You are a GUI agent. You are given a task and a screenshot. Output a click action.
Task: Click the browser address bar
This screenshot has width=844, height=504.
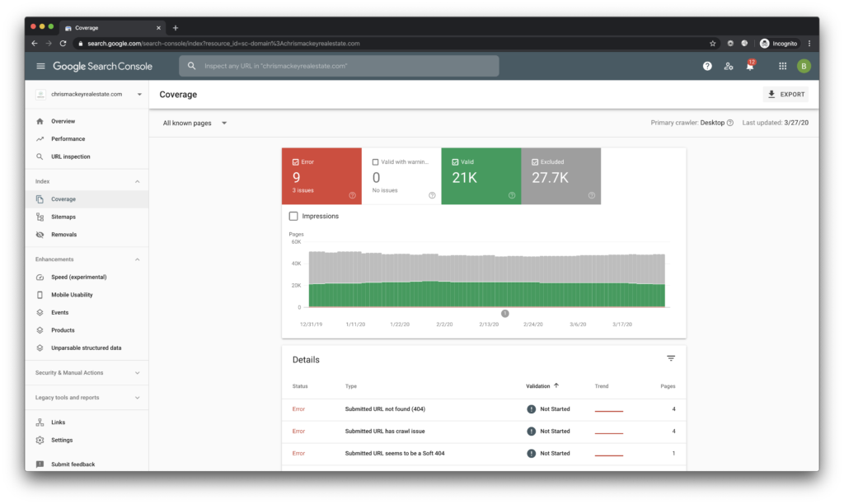(x=396, y=44)
